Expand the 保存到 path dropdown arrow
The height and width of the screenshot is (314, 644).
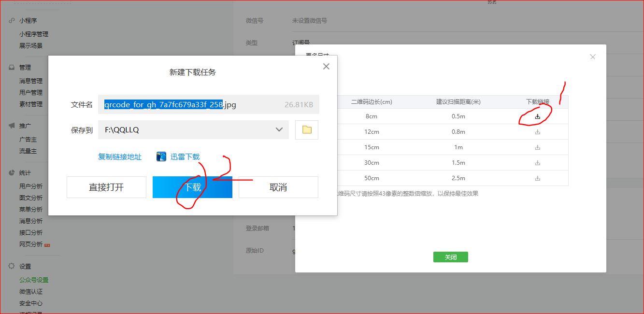[x=279, y=129]
